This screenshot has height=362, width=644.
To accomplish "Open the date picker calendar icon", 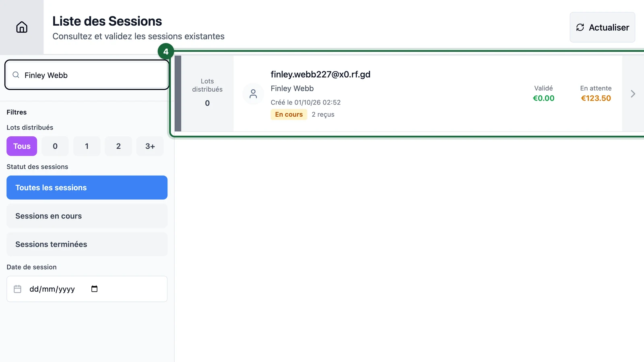I will [95, 289].
